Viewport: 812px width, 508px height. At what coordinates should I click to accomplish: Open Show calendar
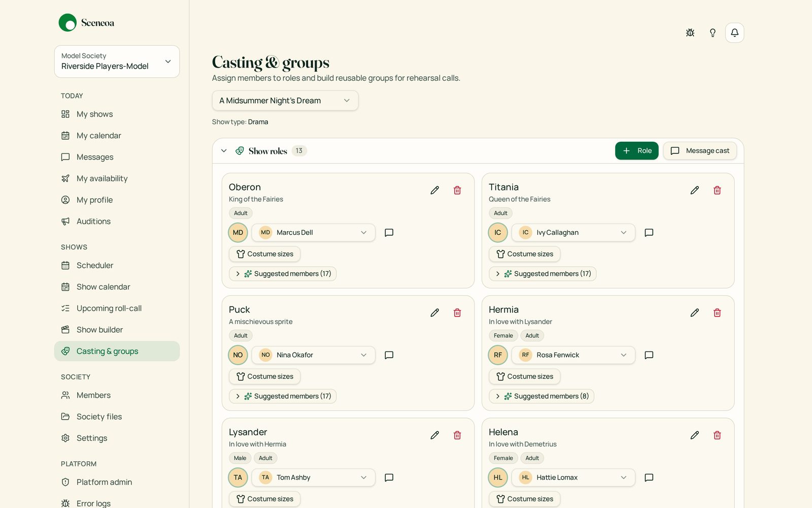tap(117, 287)
